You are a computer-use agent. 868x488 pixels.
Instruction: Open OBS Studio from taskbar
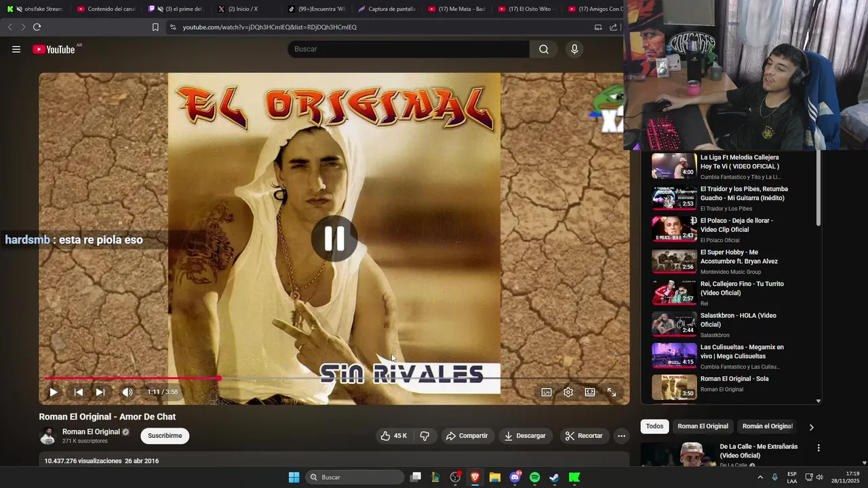[455, 477]
